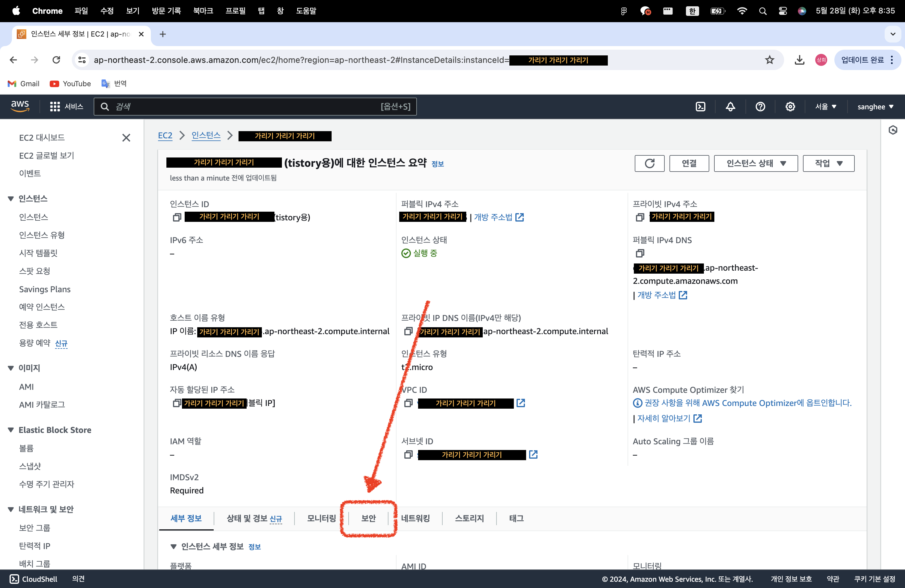Switch to the 네트워킹 tab

415,518
